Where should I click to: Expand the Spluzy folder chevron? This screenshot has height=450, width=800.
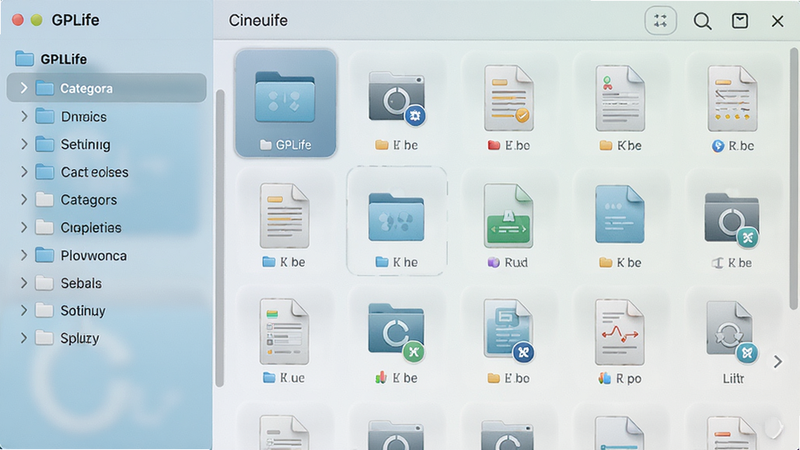pyautogui.click(x=23, y=338)
